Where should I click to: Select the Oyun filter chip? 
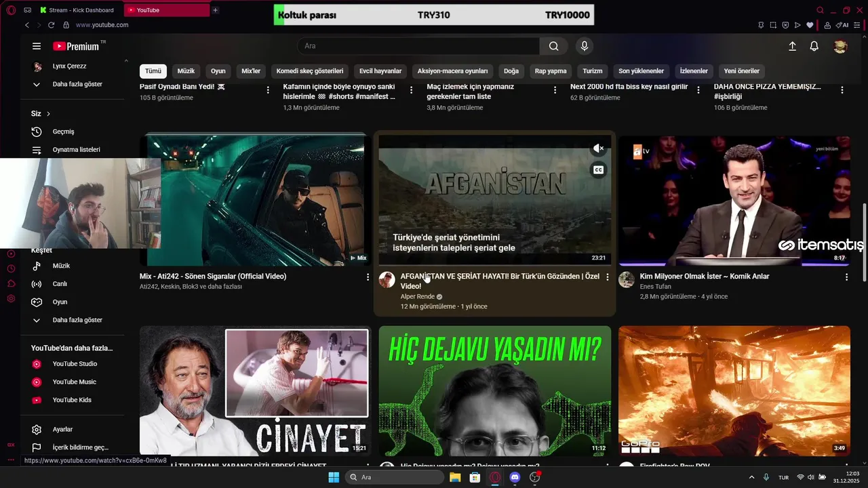click(218, 71)
